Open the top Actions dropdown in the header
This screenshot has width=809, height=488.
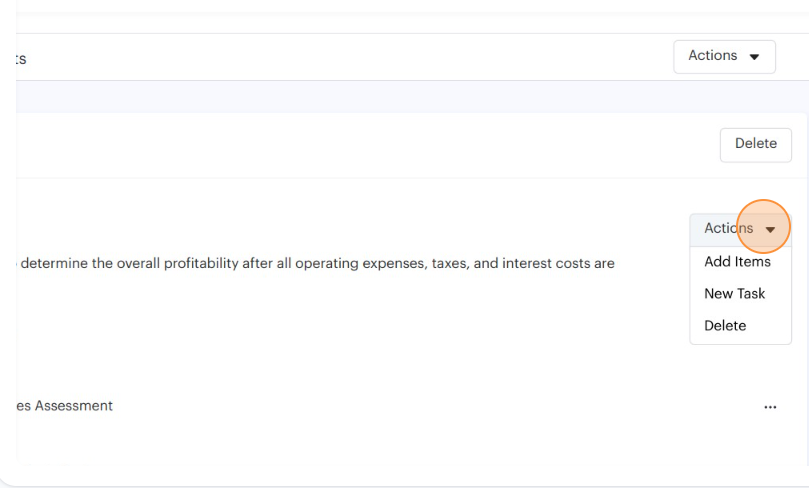pos(724,56)
